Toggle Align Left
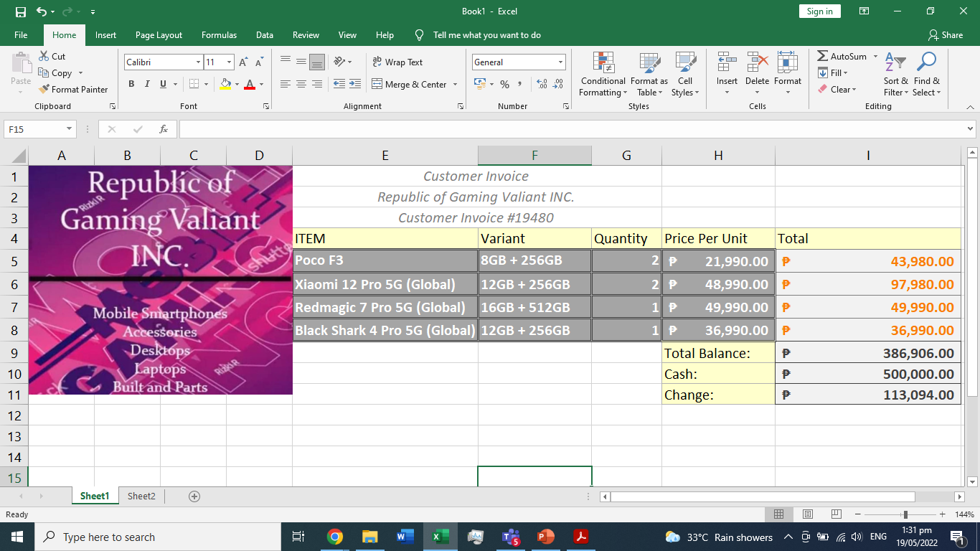Viewport: 980px width, 551px height. point(285,84)
